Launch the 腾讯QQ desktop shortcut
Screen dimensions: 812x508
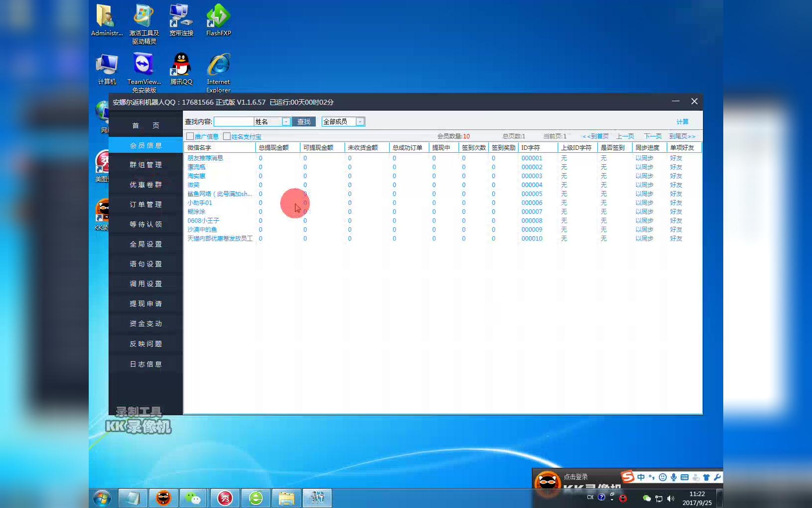click(181, 69)
